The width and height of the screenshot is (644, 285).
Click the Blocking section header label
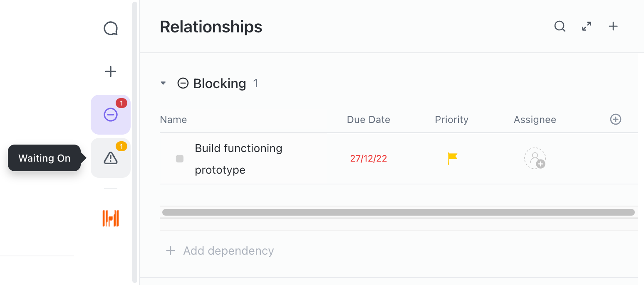coord(219,83)
